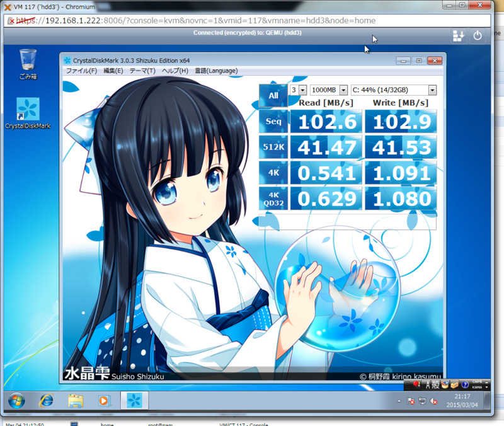Click the IME help question mark icon
Viewport: 504px width, 426px height.
(465, 384)
